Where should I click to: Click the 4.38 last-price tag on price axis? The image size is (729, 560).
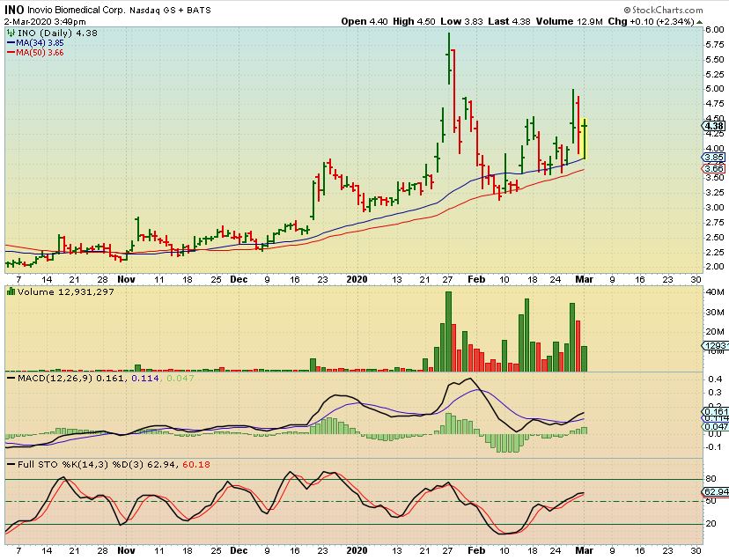pyautogui.click(x=713, y=126)
